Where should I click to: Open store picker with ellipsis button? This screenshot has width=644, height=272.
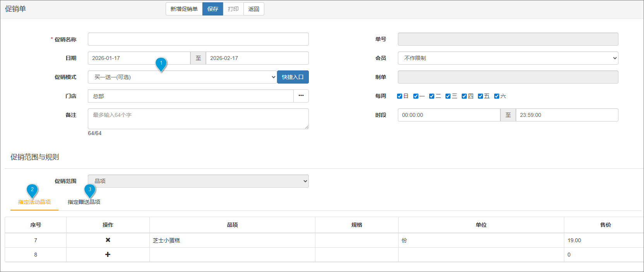[x=301, y=96]
